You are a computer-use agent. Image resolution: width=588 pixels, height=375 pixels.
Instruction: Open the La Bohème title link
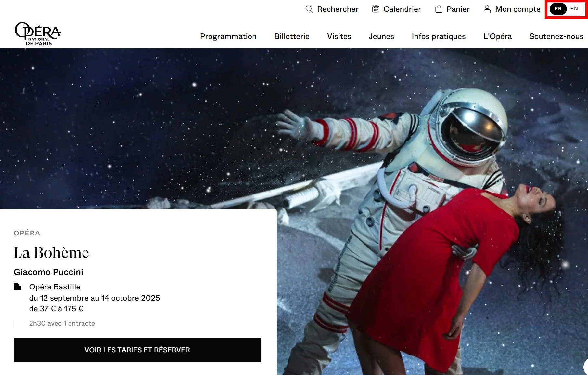coord(51,253)
